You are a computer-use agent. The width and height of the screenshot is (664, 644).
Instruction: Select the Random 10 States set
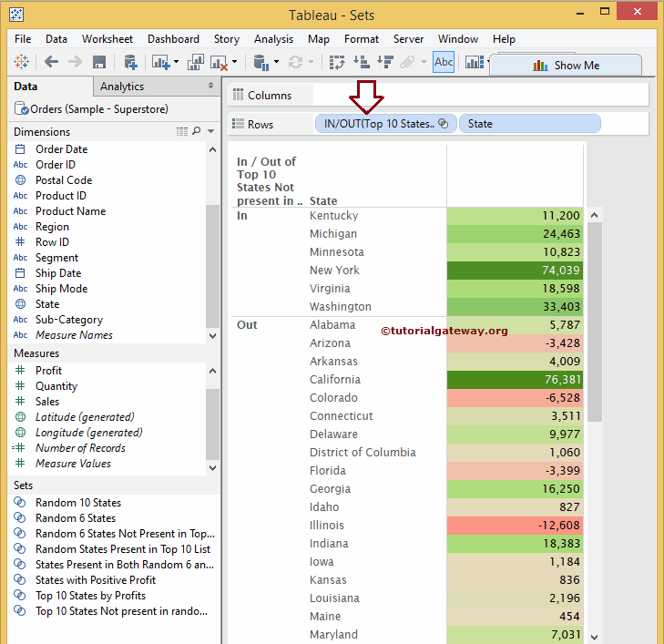(78, 503)
